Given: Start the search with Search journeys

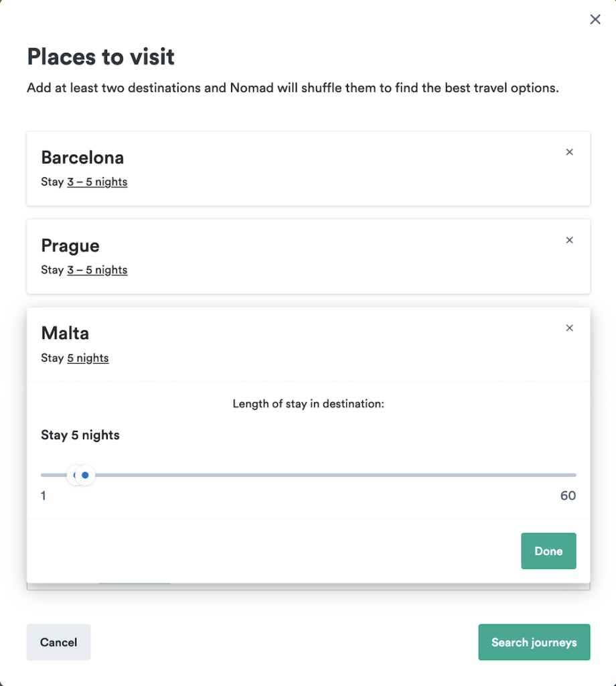Looking at the screenshot, I should pos(534,642).
